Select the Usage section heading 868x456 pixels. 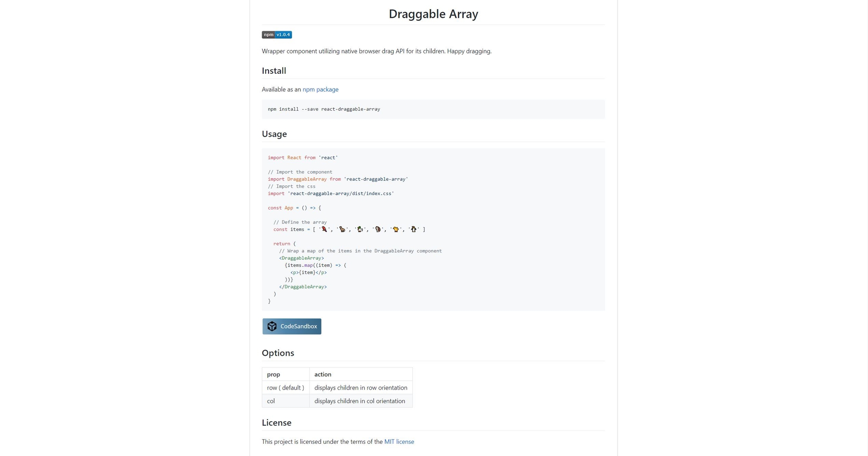(x=274, y=134)
